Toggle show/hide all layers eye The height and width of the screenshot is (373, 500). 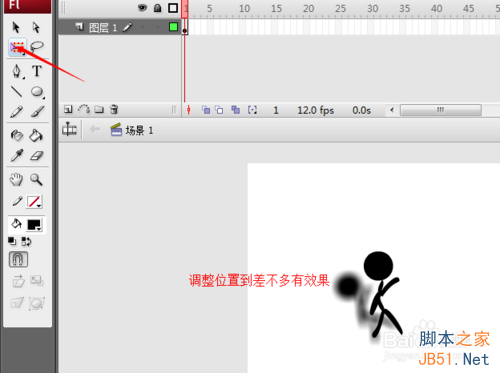pos(142,8)
